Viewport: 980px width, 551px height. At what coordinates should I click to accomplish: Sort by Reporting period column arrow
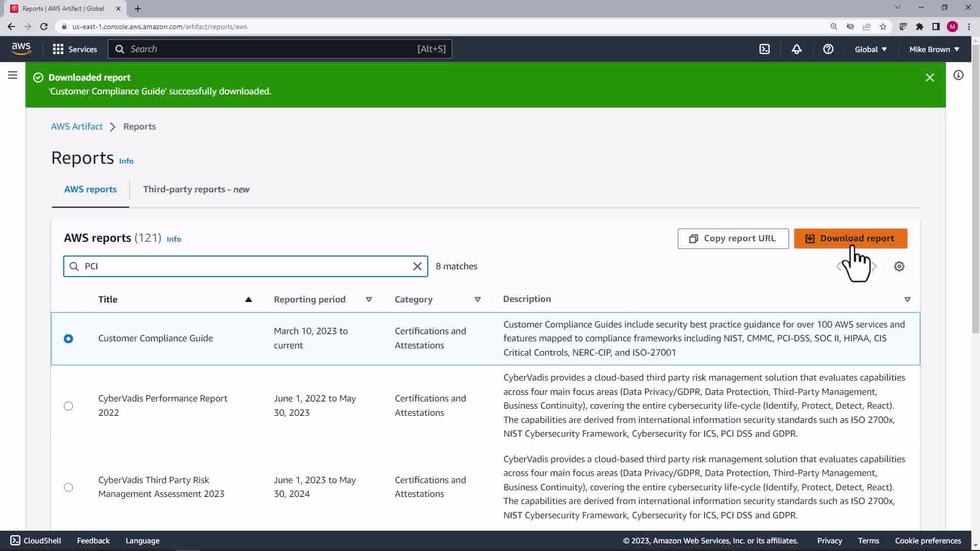pos(369,299)
